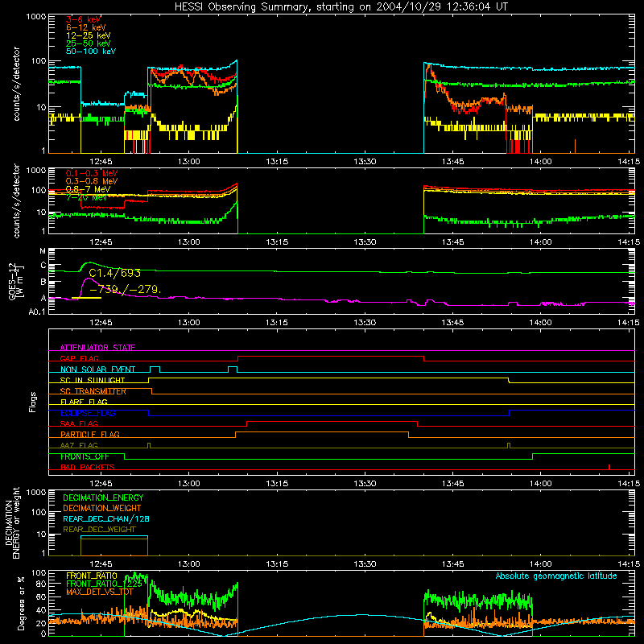Select the FRONTS_OFF flag label
The width and height of the screenshot is (644, 644).
(x=85, y=456)
